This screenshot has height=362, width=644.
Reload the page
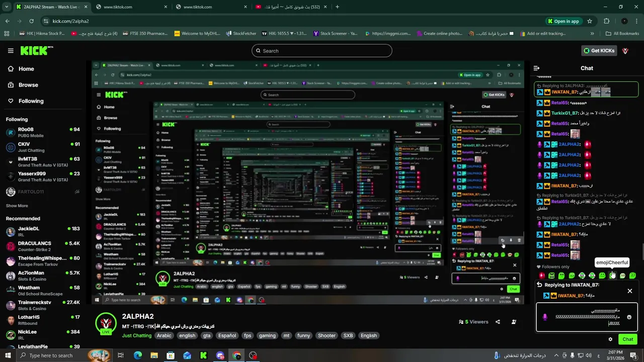pyautogui.click(x=31, y=21)
